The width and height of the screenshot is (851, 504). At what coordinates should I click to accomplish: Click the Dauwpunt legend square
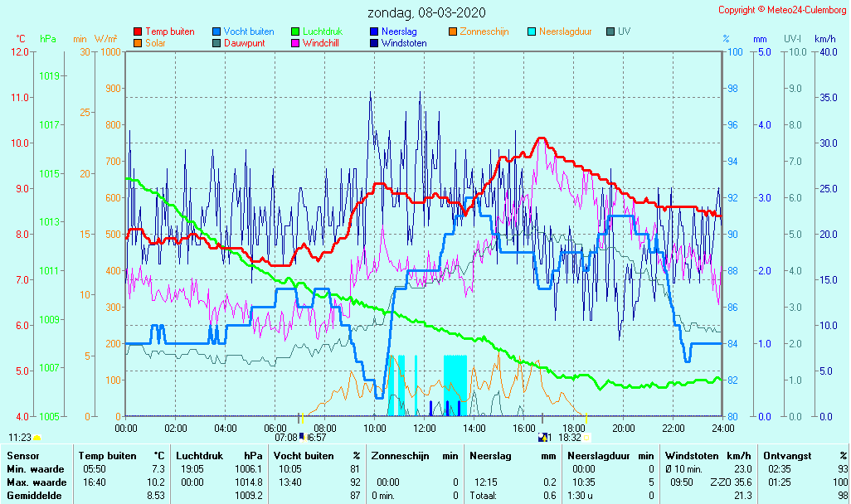[216, 43]
